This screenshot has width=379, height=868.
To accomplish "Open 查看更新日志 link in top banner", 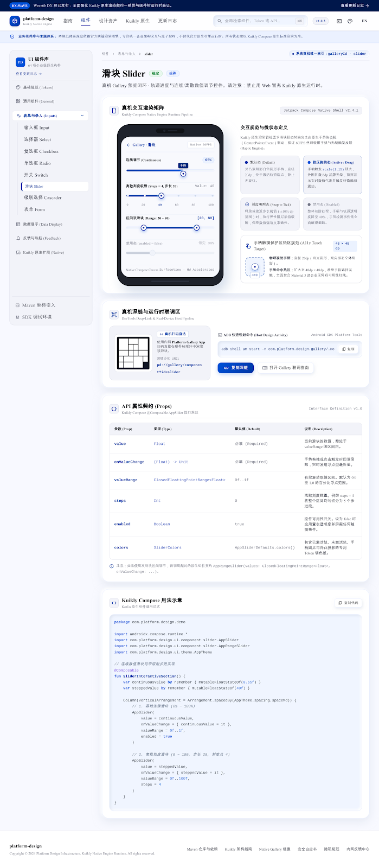I will 356,5.
